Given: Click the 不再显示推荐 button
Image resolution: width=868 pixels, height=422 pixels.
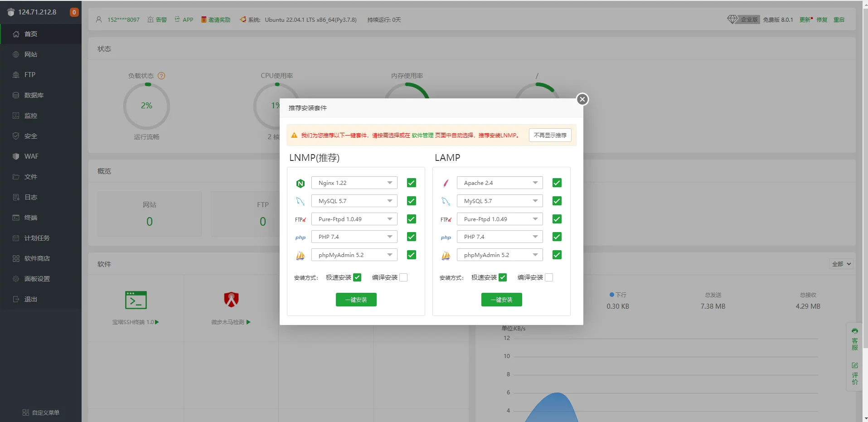Looking at the screenshot, I should [550, 135].
